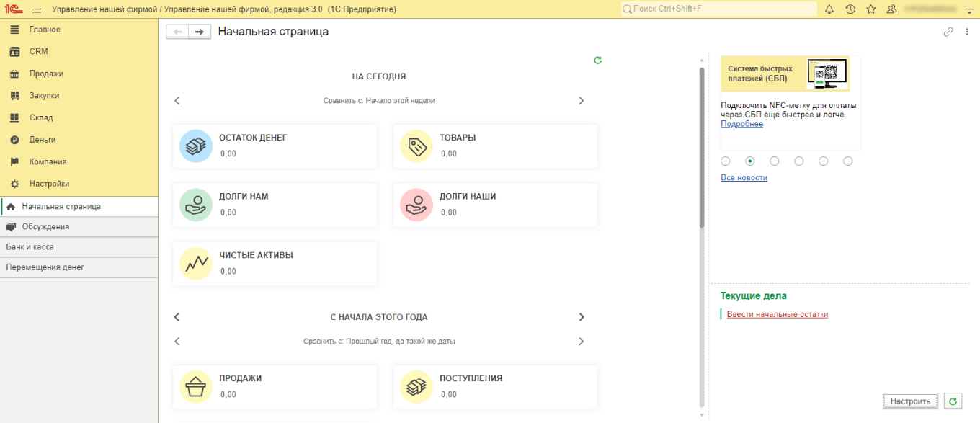980x423 pixels.
Task: Switch to the Банк и касса tab
Action: (x=30, y=247)
